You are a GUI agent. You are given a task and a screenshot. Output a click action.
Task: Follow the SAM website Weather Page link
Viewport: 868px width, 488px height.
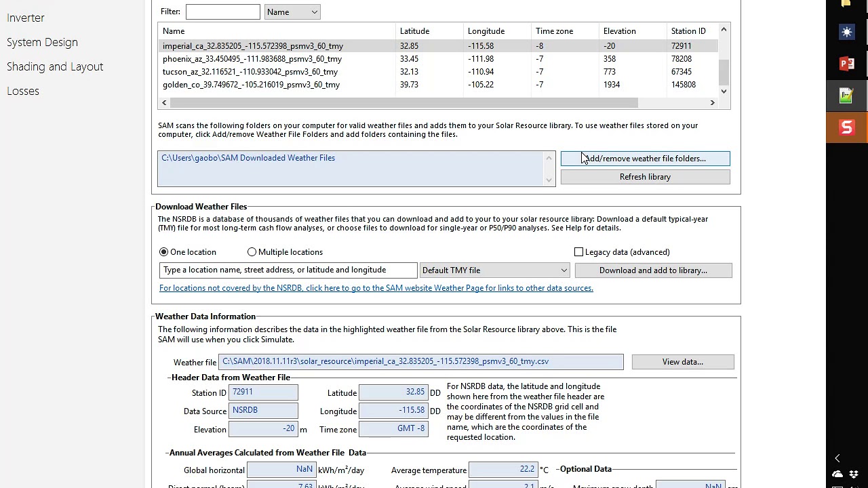[x=376, y=288]
